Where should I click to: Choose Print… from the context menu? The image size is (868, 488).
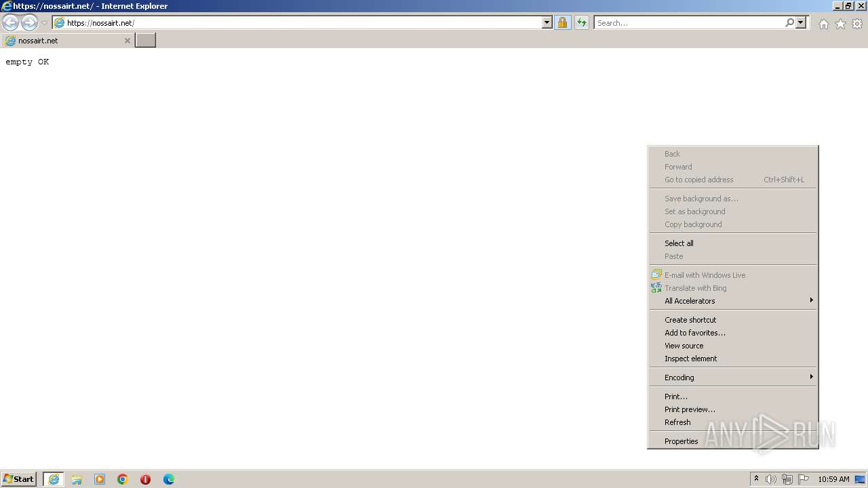coord(733,396)
